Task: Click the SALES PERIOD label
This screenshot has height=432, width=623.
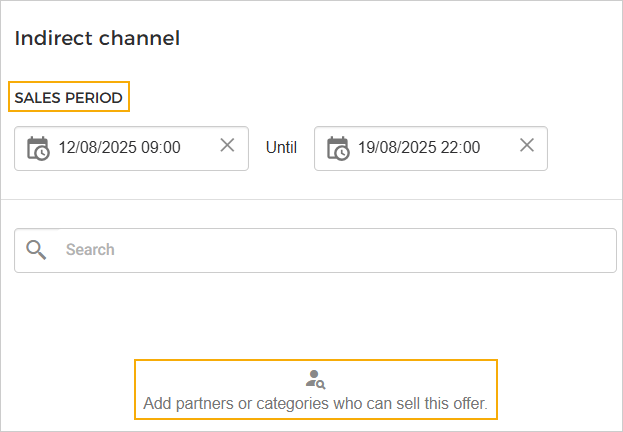Action: 69,98
